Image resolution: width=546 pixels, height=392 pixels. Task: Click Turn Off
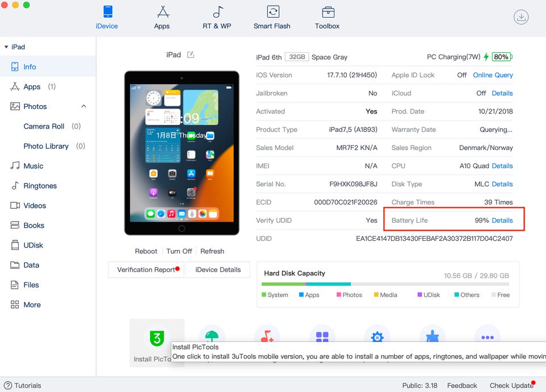point(179,251)
